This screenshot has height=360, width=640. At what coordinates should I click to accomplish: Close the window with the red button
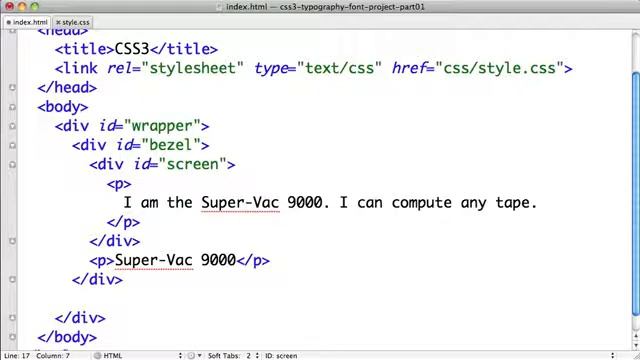pos(9,6)
